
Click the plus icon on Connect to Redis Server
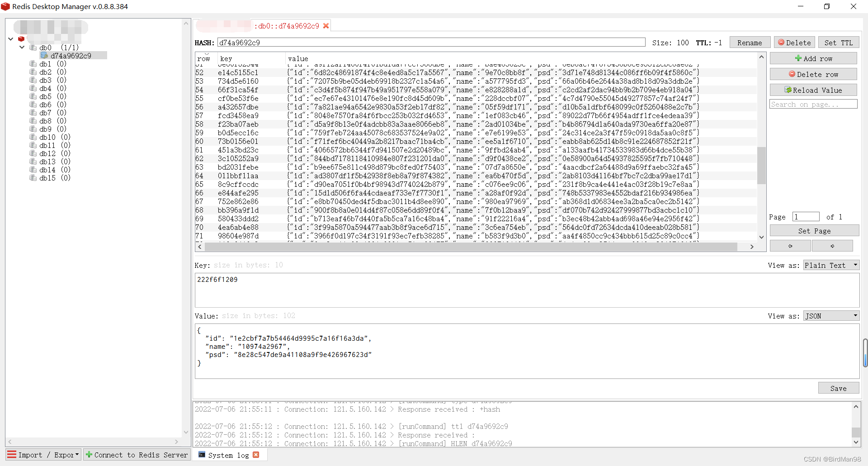[x=89, y=455]
